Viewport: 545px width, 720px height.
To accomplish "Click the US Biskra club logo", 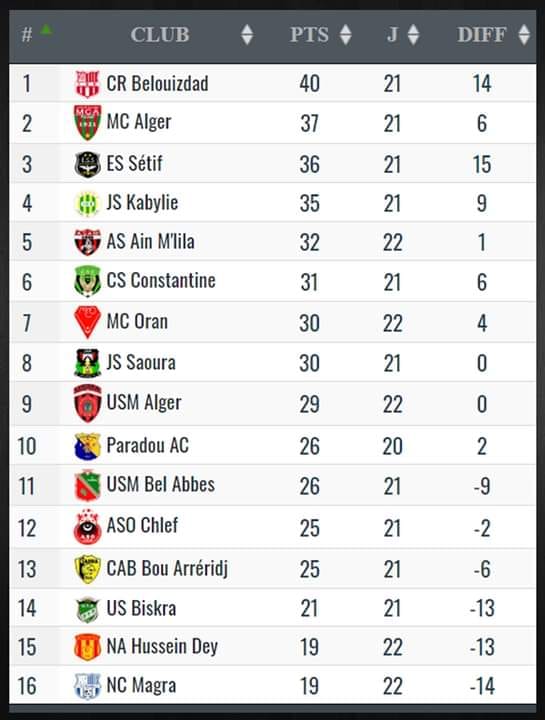I will [87, 609].
